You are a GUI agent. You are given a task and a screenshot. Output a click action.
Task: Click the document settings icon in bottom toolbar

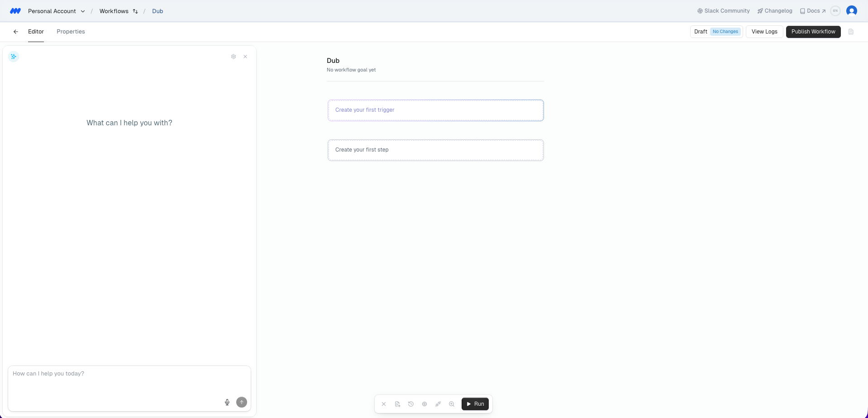tap(397, 404)
